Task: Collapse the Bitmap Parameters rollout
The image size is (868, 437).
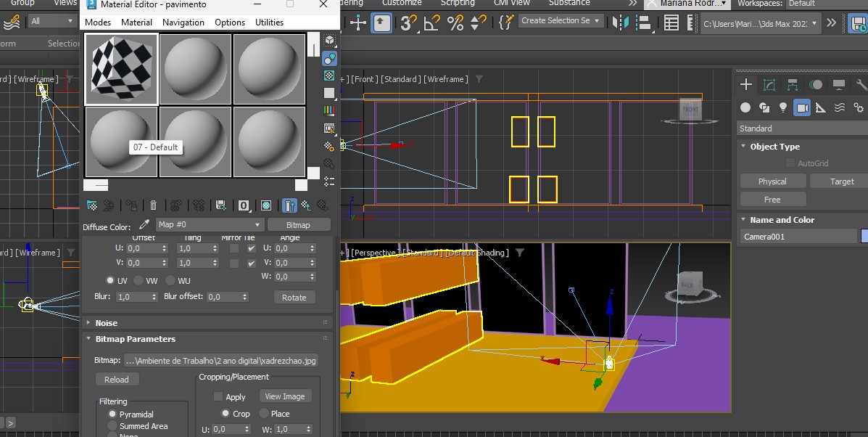Action: (x=135, y=339)
